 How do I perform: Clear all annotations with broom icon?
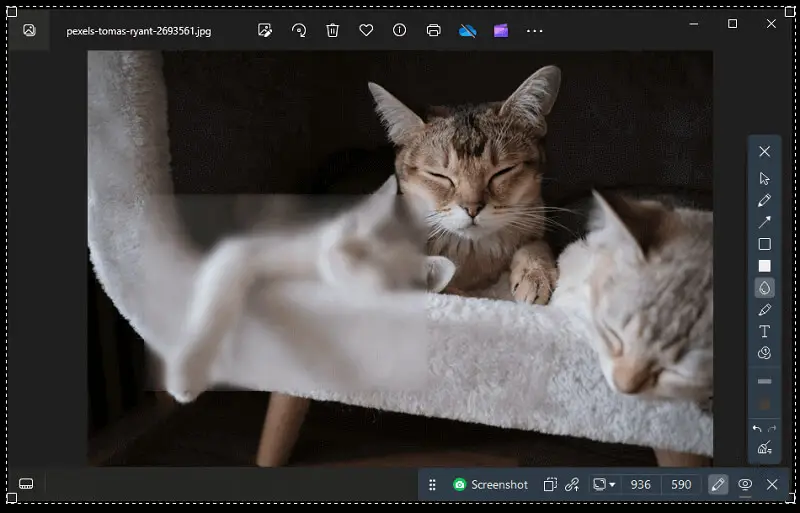(x=764, y=448)
